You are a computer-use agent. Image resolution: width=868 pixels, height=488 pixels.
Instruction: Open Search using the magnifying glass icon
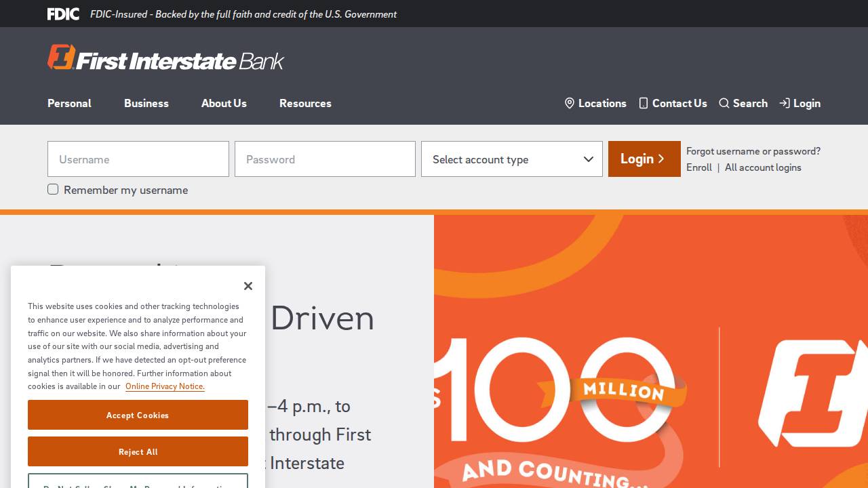click(x=725, y=103)
